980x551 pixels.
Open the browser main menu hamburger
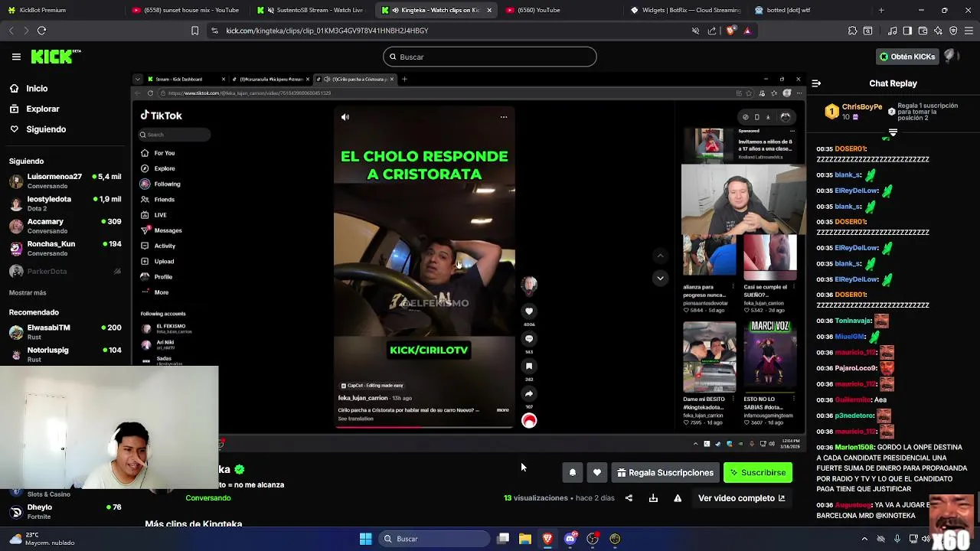969,31
